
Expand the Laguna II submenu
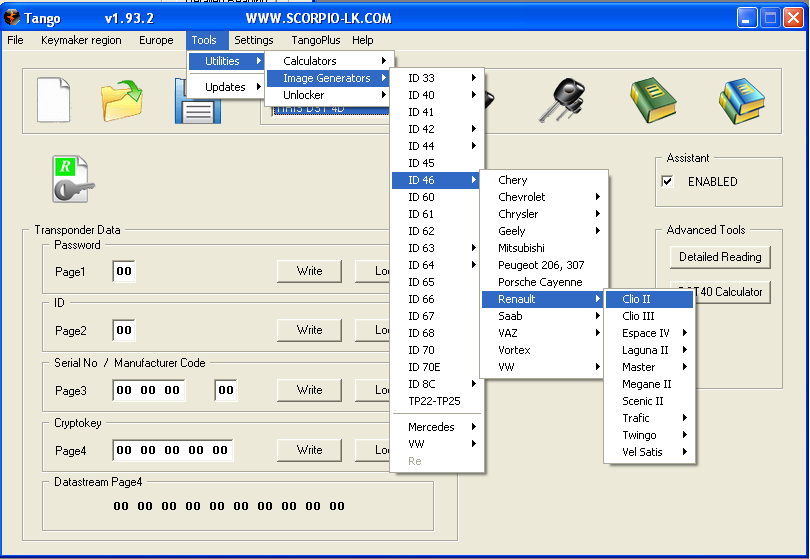click(649, 350)
